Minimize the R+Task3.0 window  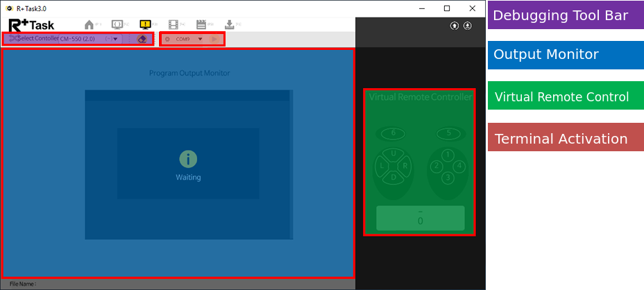[x=422, y=8]
